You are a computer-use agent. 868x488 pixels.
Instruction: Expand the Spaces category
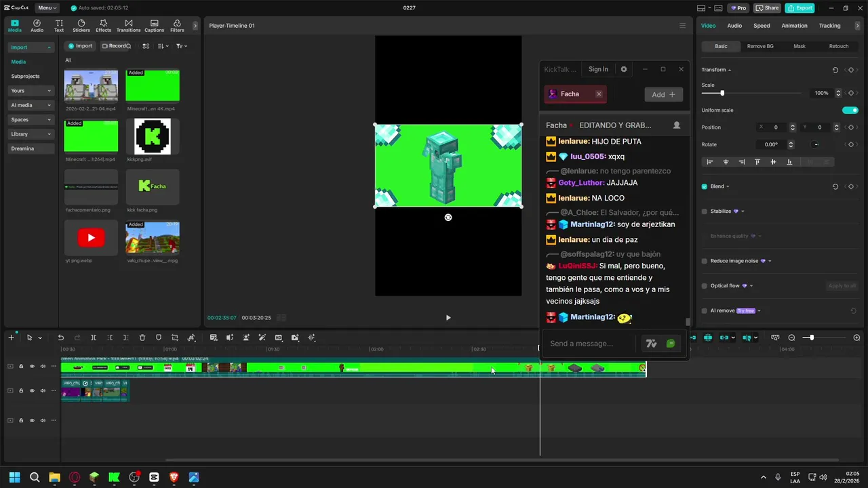pos(31,119)
